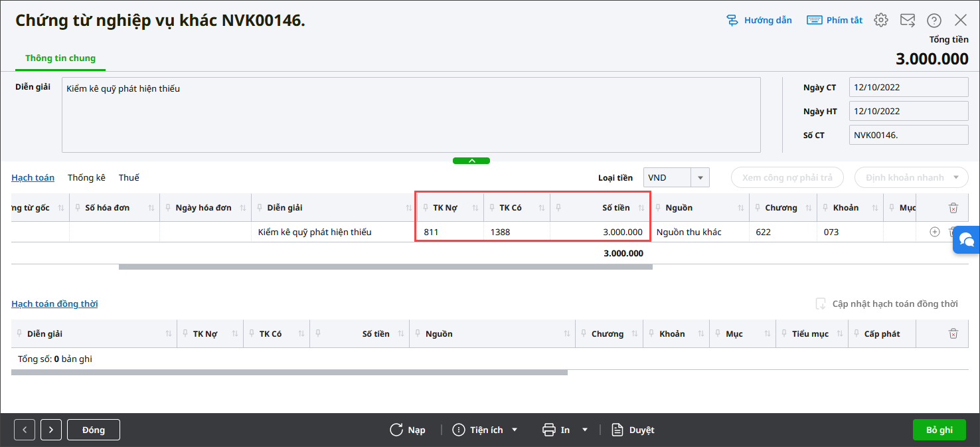This screenshot has height=447, width=980.
Task: Click Cấp phát column header
Action: [881, 333]
